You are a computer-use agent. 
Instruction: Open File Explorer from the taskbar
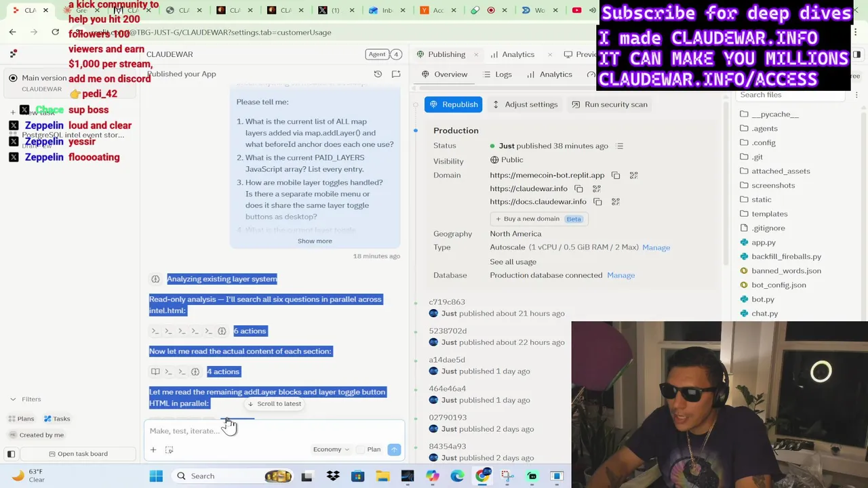(x=382, y=476)
